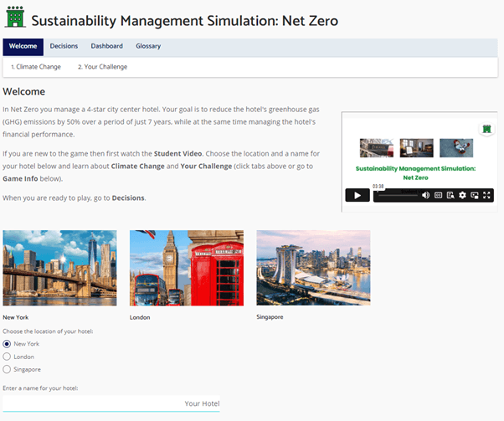Open the Your Challenge sub-tab
This screenshot has height=421, width=504.
click(102, 66)
